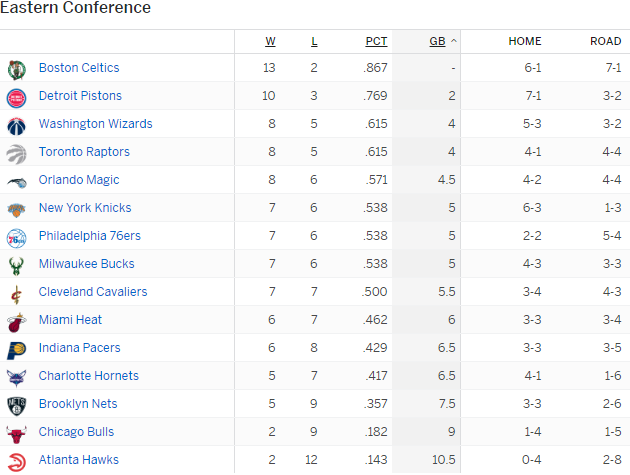The width and height of the screenshot is (630, 475).
Task: Sort standings by PCT column header
Action: tap(376, 41)
